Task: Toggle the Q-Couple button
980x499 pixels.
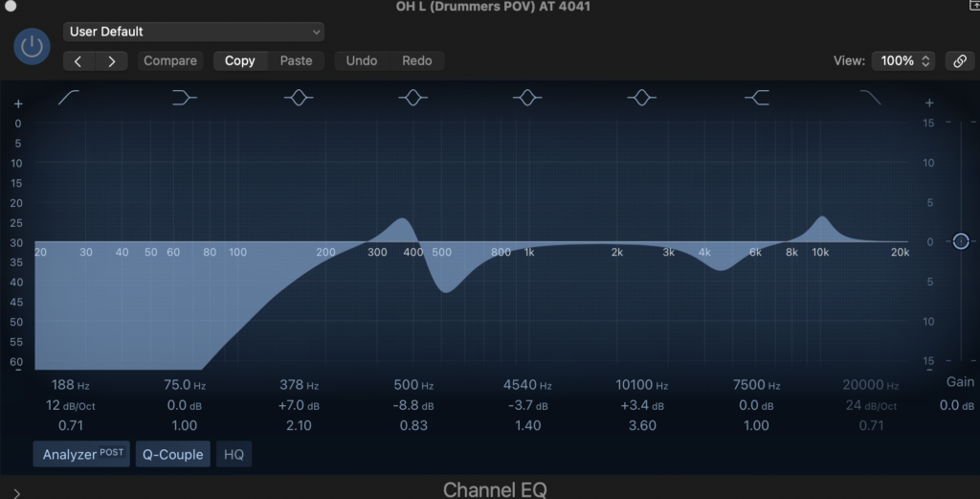Action: click(x=173, y=454)
